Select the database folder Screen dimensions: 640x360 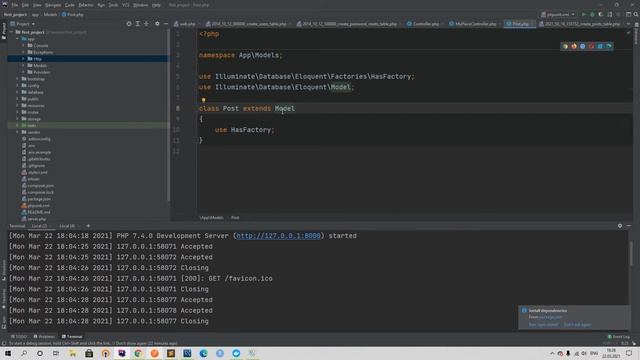[32, 92]
